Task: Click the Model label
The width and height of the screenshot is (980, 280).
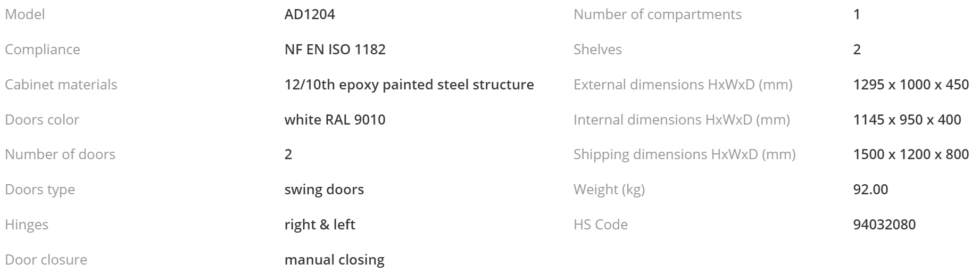Action: click(x=25, y=14)
